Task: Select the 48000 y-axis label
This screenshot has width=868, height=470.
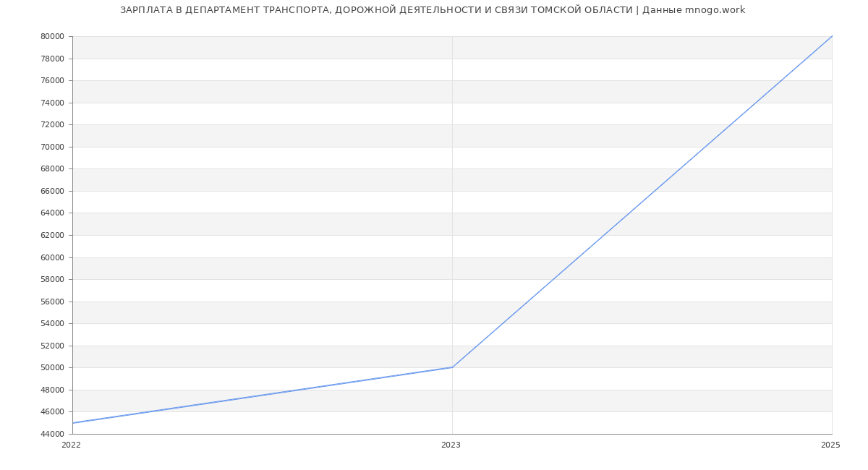Action: 52,390
